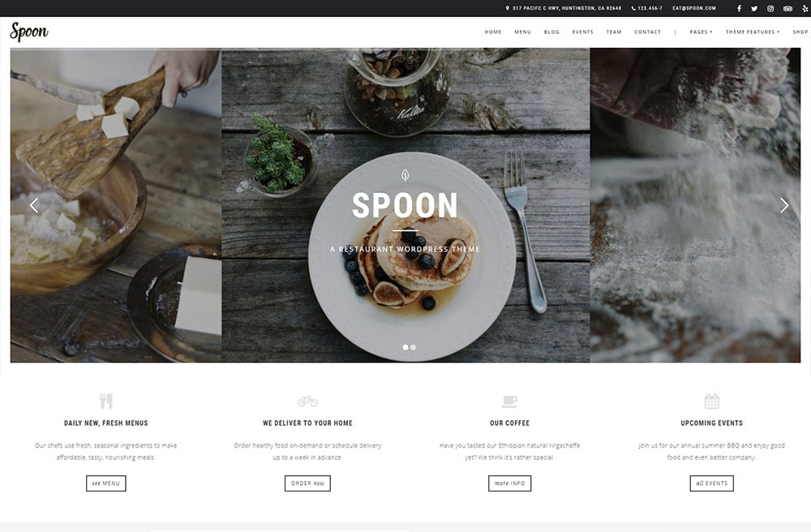The image size is (811, 532).
Task: Open the Instagram icon in header
Action: tap(770, 8)
